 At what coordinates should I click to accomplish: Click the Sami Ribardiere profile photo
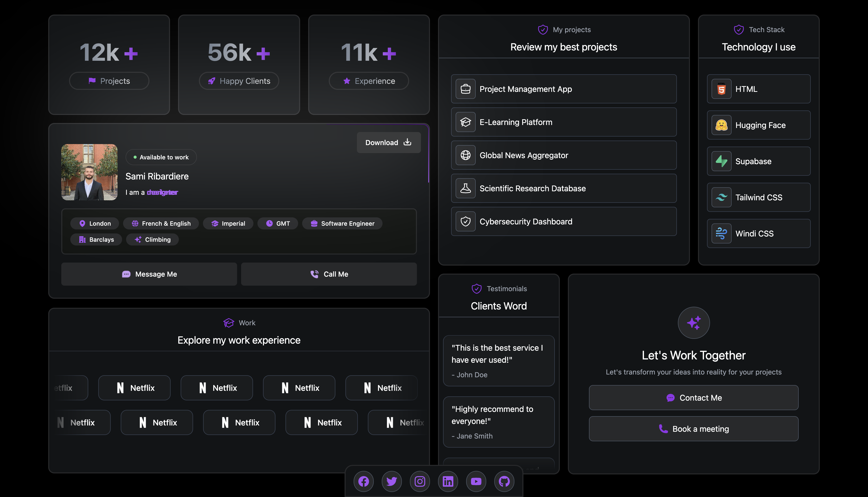(89, 172)
